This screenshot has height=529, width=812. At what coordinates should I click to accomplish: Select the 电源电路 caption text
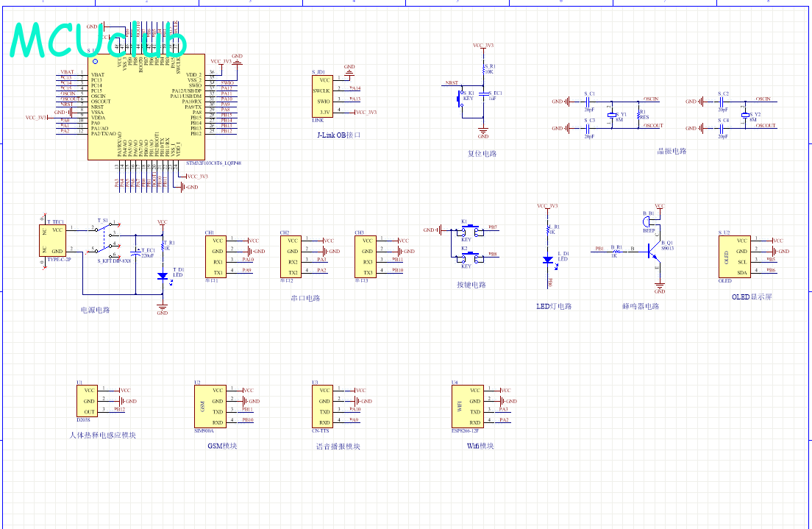96,310
